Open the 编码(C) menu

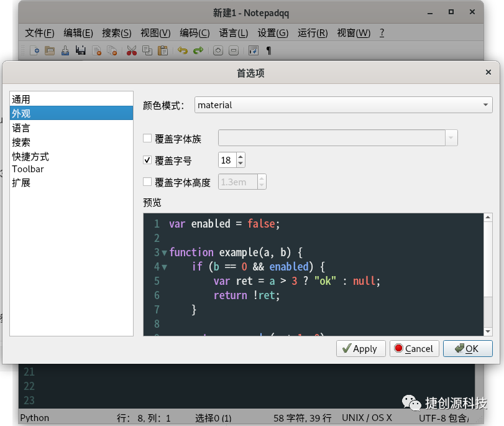[195, 33]
